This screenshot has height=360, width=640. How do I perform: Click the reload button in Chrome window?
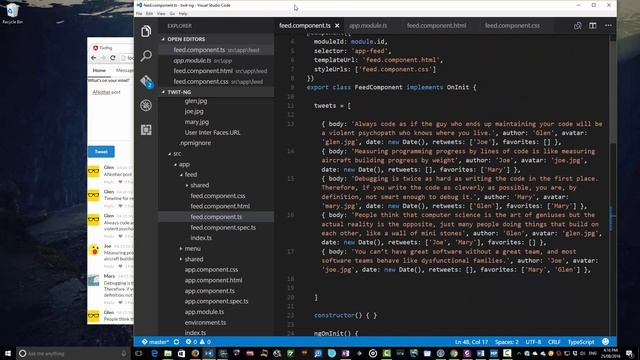click(x=113, y=58)
